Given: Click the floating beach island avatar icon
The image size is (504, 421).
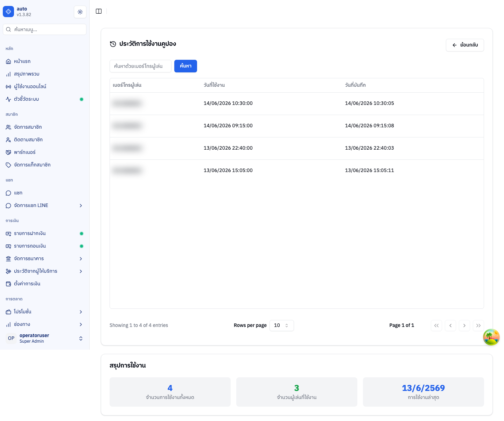Looking at the screenshot, I should point(491,337).
